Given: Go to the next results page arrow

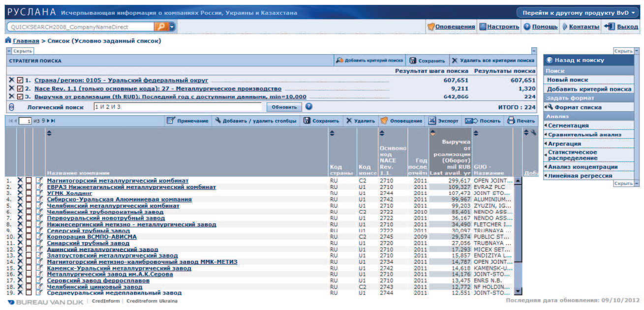Looking at the screenshot, I should pyautogui.click(x=48, y=121).
